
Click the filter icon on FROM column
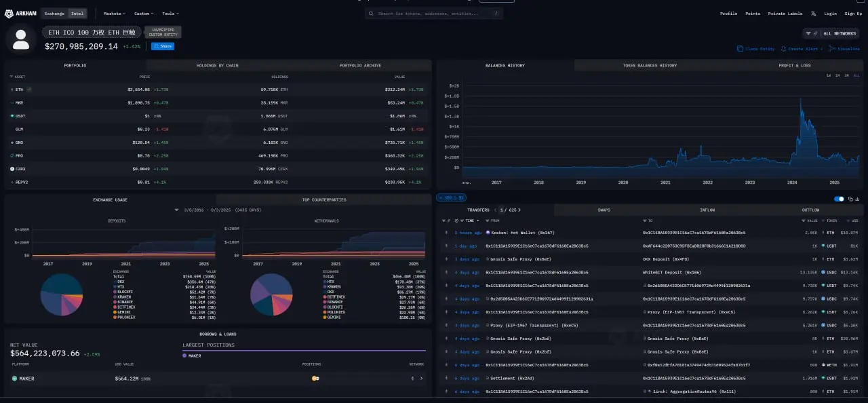488,220
